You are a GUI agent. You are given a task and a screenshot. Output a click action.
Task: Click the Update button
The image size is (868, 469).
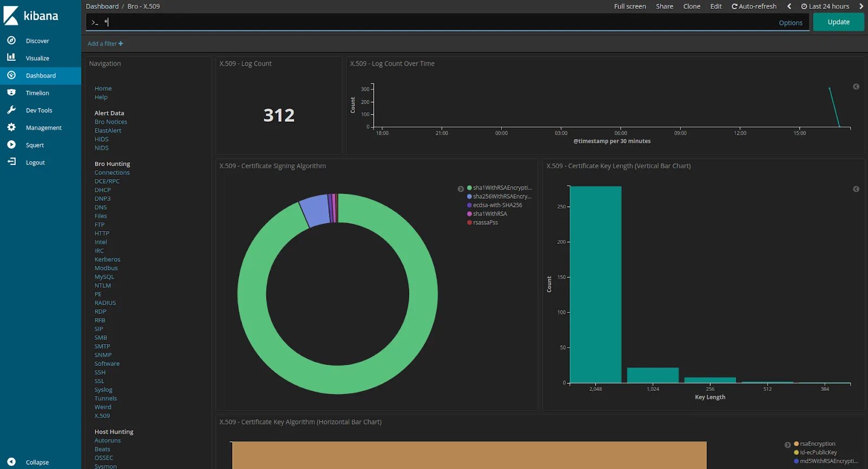(x=838, y=22)
